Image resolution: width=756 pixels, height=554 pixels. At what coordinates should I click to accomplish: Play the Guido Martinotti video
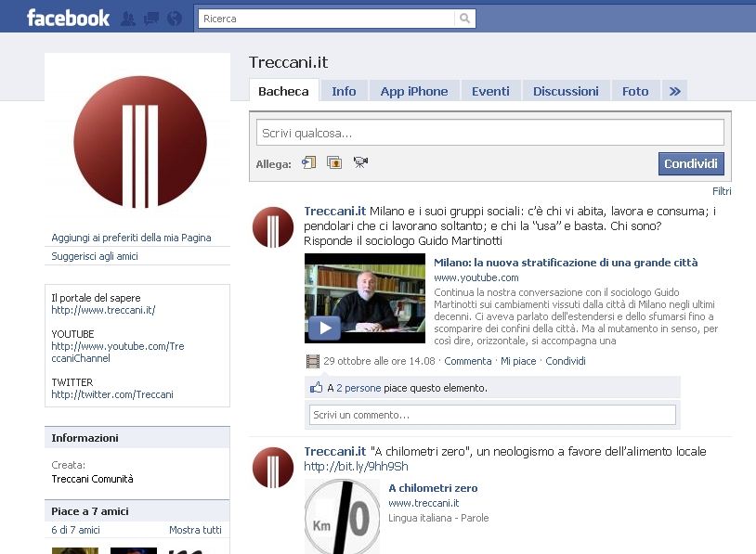click(324, 327)
